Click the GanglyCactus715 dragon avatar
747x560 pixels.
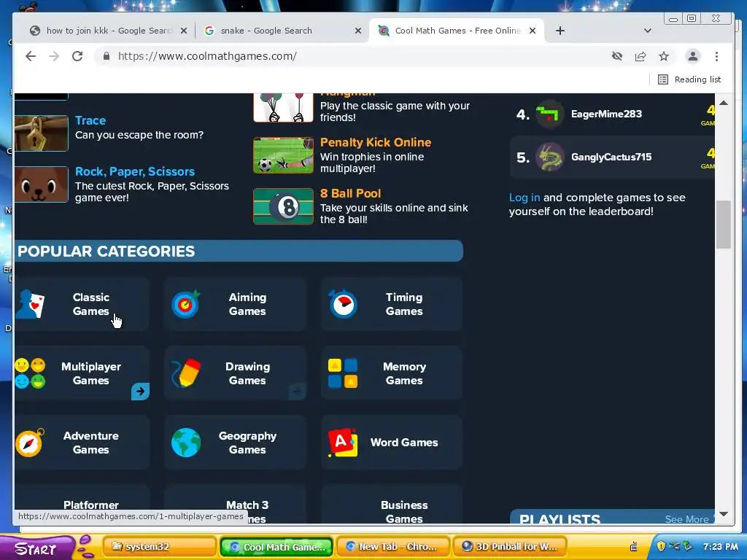[550, 157]
